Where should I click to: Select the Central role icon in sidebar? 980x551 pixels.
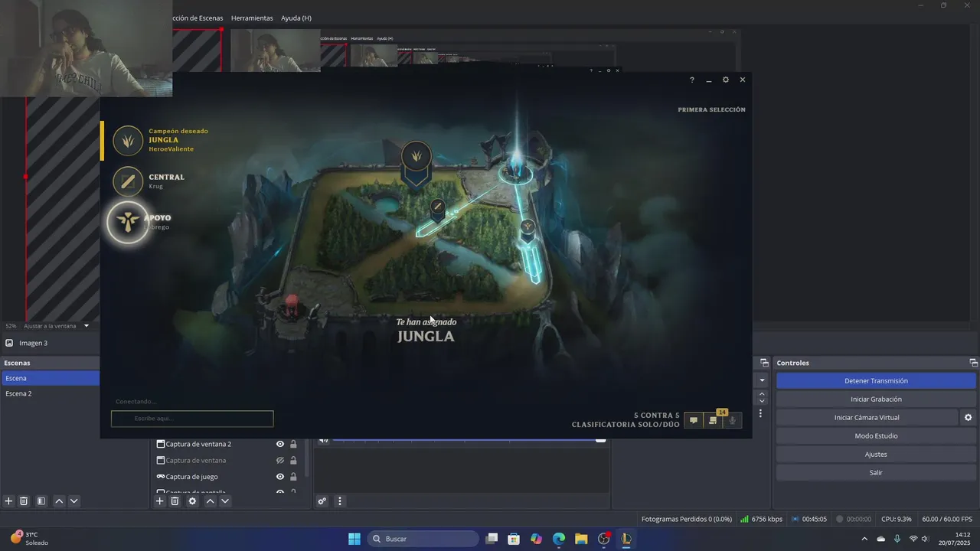click(x=128, y=181)
